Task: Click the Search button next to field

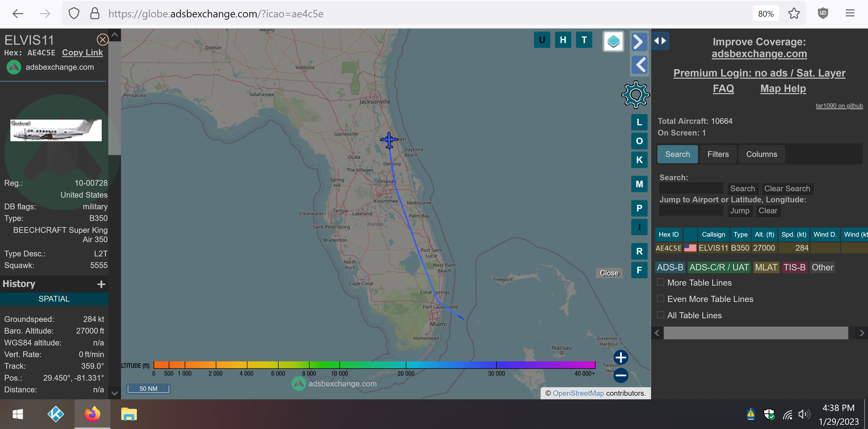Action: click(742, 189)
